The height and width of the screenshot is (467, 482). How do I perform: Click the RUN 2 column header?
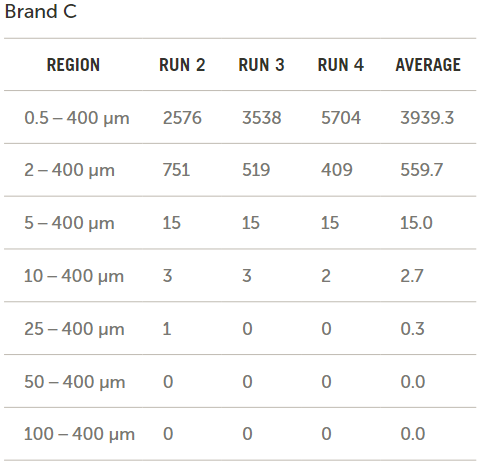(x=182, y=65)
